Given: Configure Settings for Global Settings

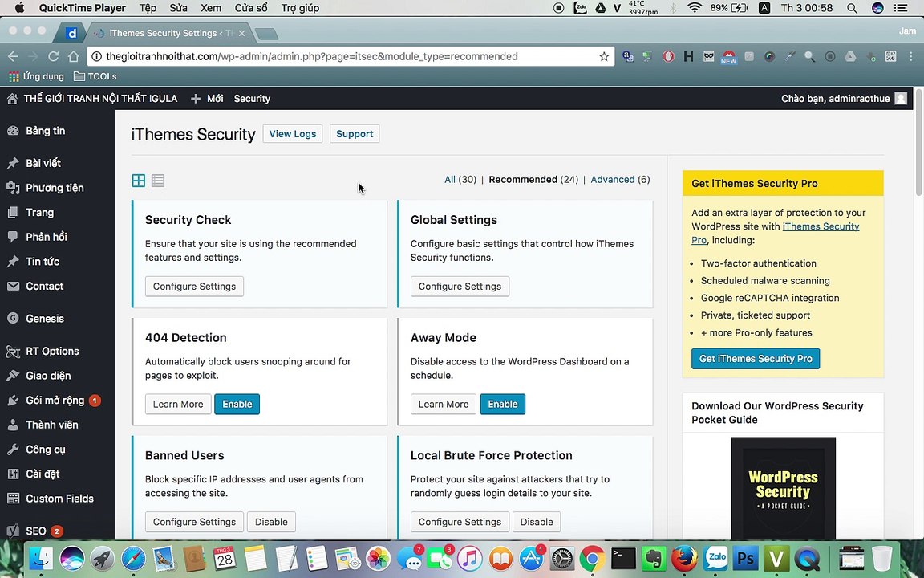Looking at the screenshot, I should [x=460, y=287].
